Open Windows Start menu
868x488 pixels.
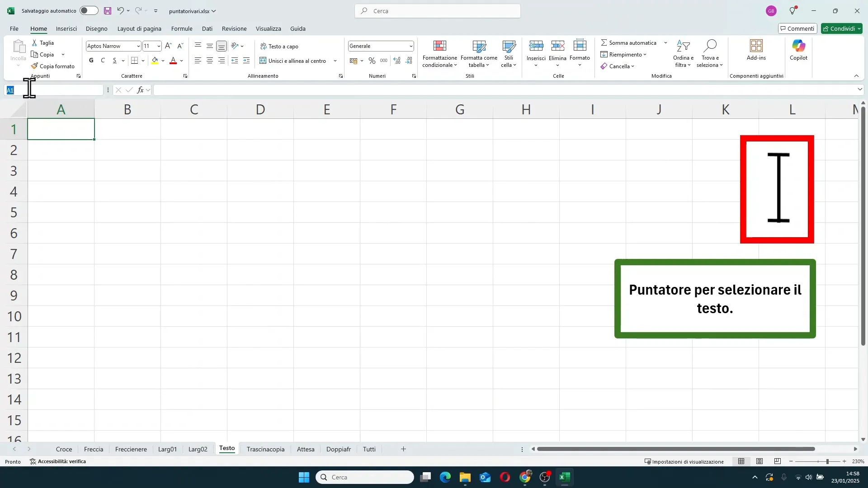(x=304, y=477)
